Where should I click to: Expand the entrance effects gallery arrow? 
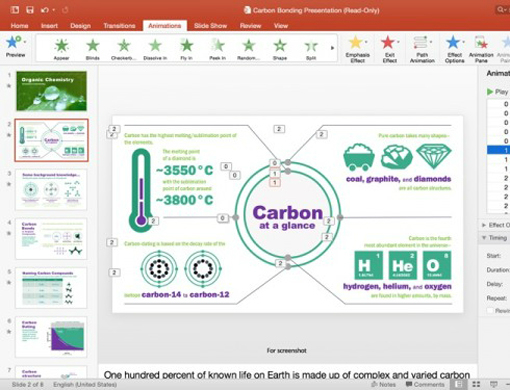(x=332, y=48)
